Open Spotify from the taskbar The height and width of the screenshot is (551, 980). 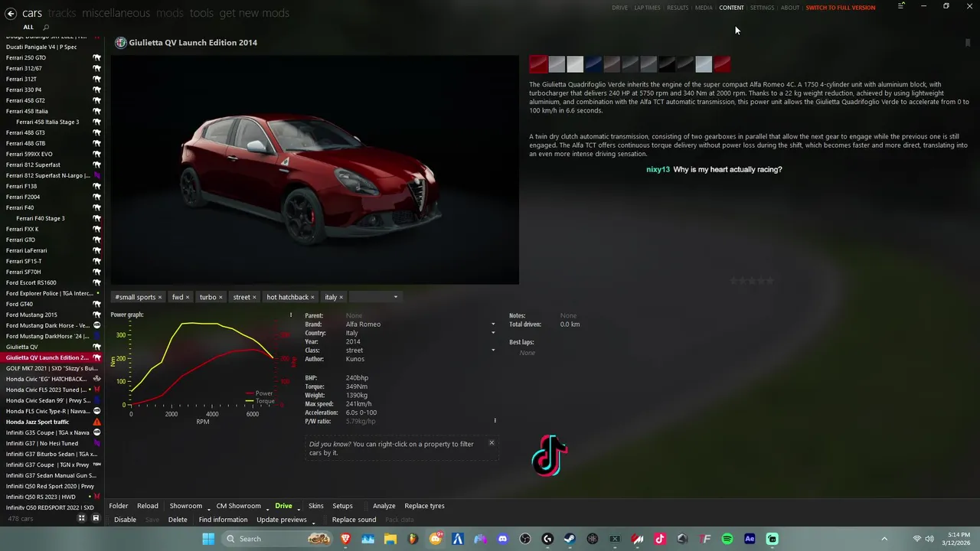tap(727, 539)
